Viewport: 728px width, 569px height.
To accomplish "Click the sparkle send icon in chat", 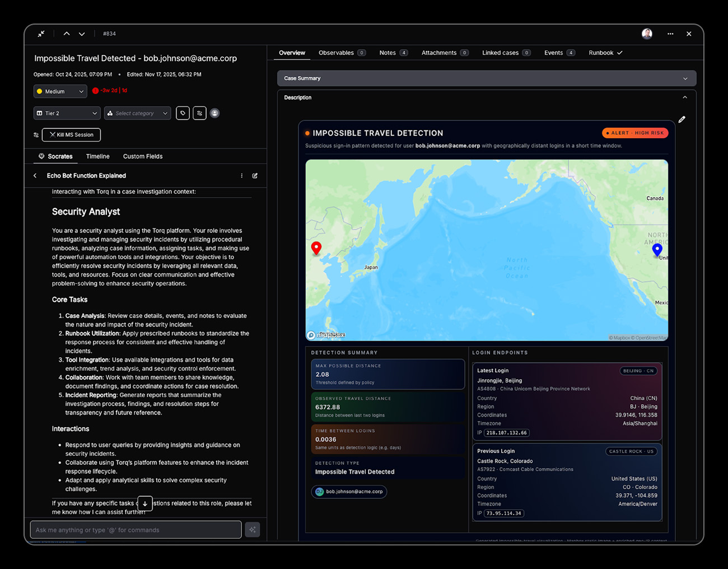I will (253, 530).
